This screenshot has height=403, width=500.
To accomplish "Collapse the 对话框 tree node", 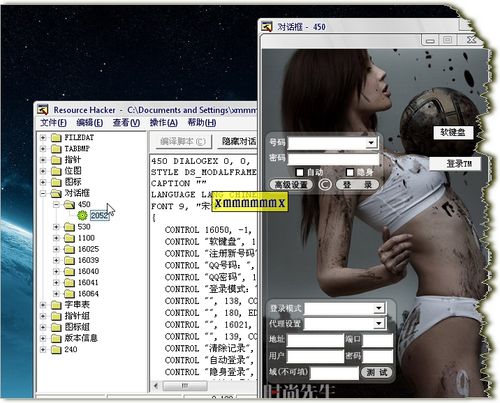I will pyautogui.click(x=43, y=193).
